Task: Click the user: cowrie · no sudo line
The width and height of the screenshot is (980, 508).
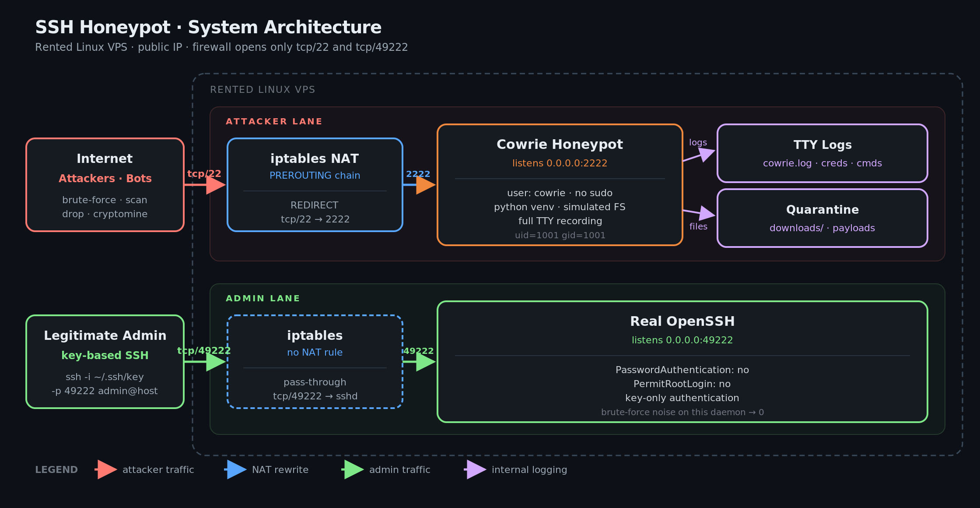Action: click(560, 193)
